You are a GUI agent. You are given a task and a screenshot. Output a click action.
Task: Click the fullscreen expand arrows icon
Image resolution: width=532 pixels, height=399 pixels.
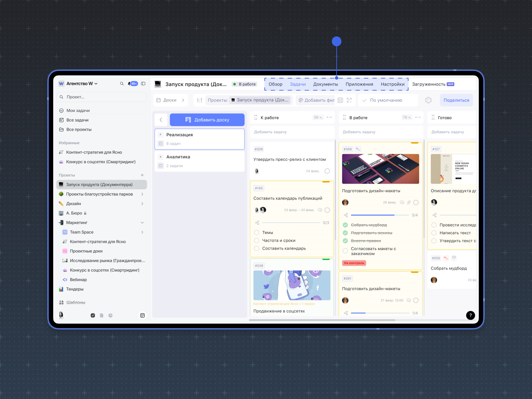[x=349, y=100]
